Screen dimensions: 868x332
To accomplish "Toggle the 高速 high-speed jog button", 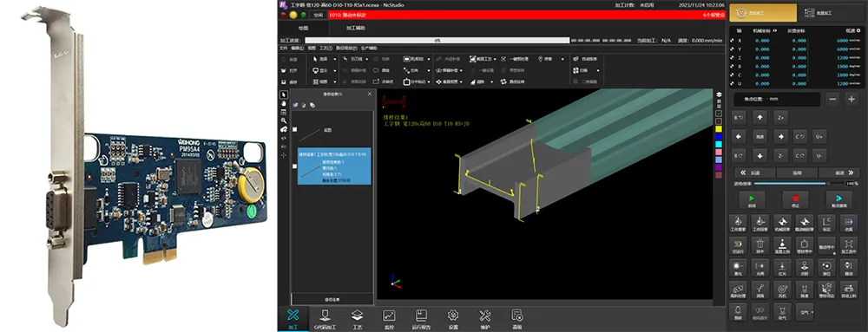I will pos(760,136).
